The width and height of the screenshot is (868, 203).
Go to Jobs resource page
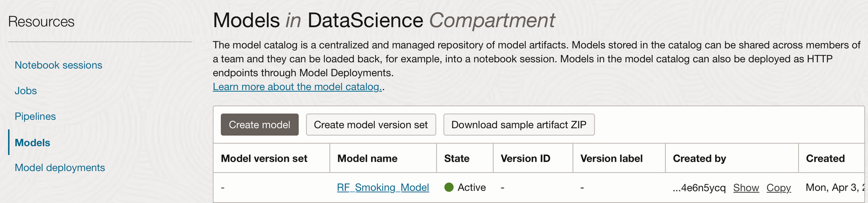tap(26, 91)
